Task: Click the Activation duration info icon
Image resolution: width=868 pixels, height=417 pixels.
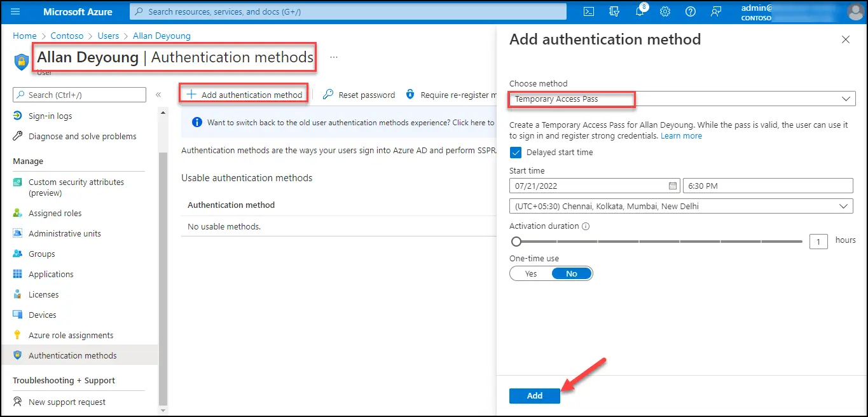Action: [x=586, y=226]
